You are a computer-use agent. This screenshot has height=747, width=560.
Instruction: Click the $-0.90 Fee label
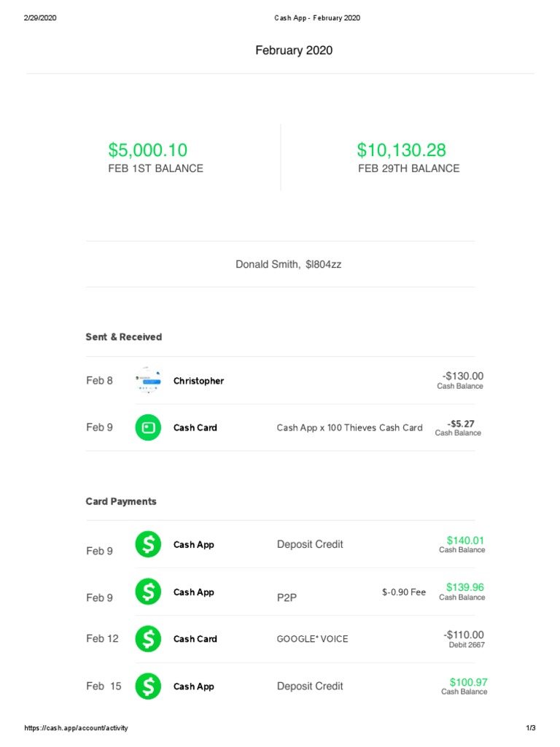(403, 592)
